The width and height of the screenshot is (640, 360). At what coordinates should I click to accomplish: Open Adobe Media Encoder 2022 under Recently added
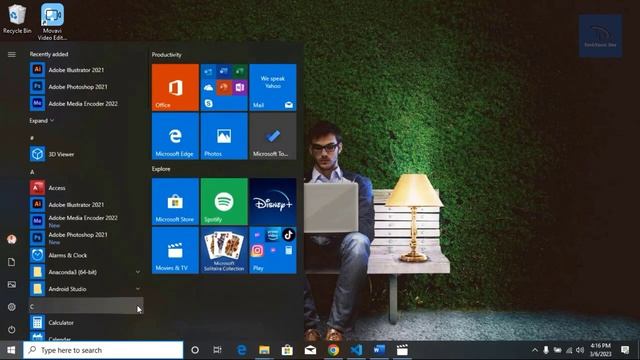click(86, 103)
